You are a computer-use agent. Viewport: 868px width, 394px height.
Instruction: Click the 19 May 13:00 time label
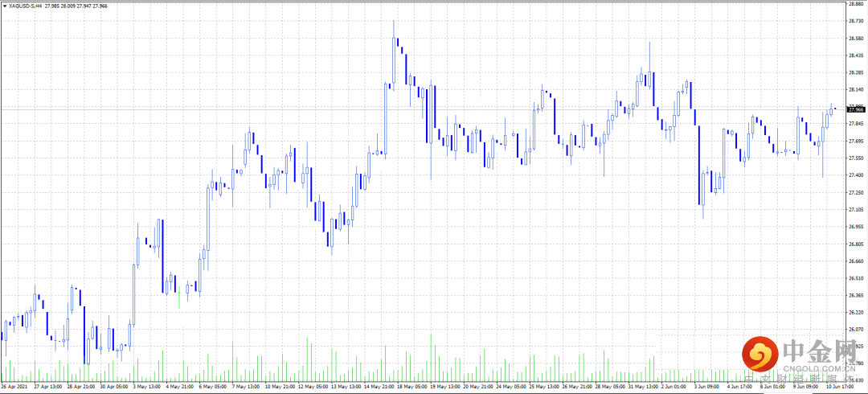(x=444, y=385)
